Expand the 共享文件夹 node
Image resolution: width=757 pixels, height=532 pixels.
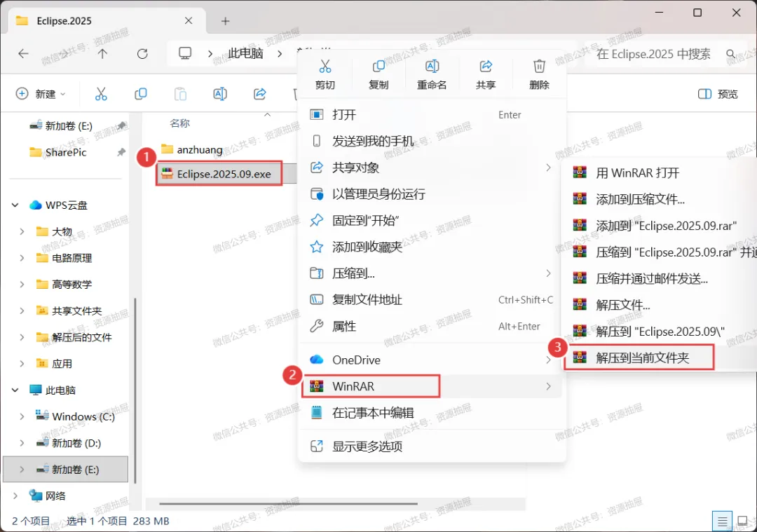[x=22, y=311]
